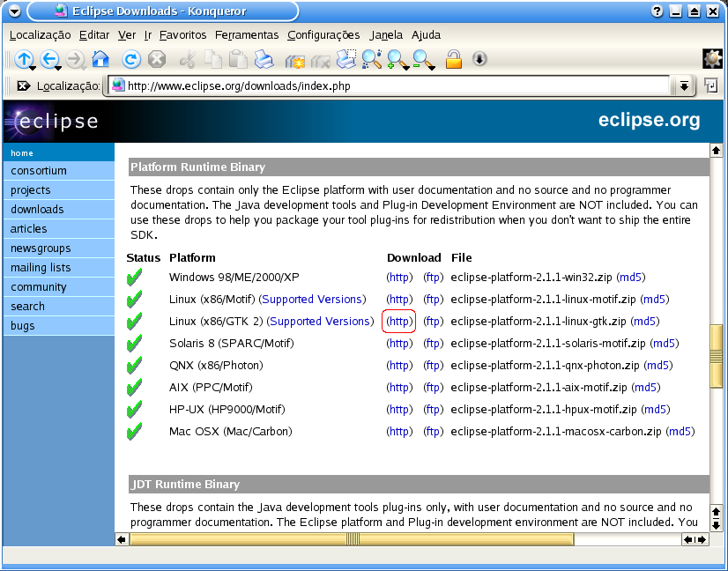The width and height of the screenshot is (728, 571).
Task: Open the Favoritos menu
Action: point(182,35)
